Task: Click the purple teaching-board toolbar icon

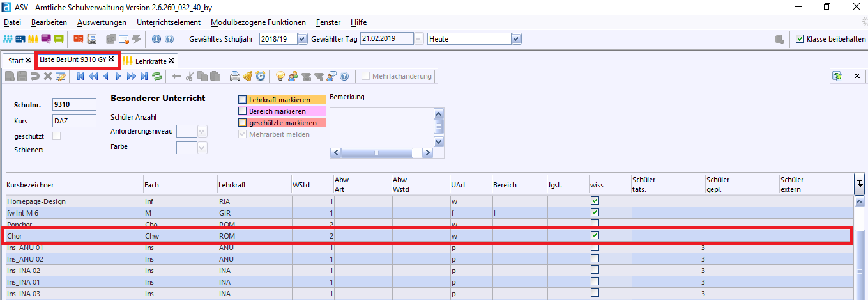Action: 46,39
